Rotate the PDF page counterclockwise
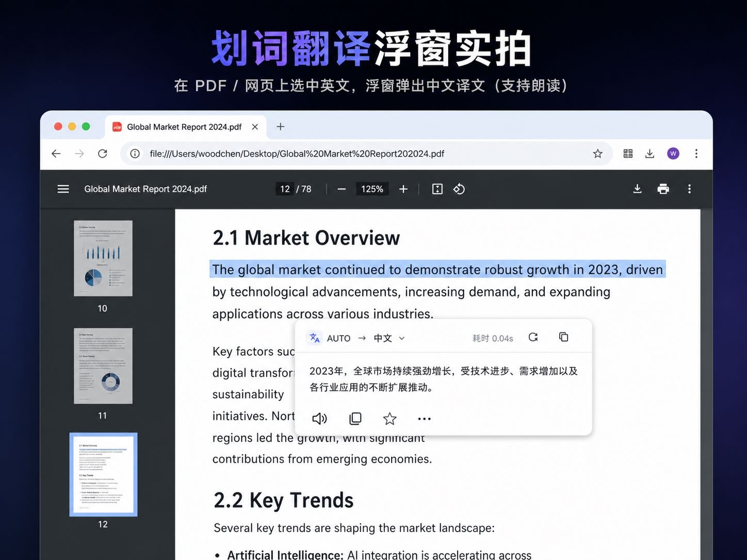Screen dimensions: 747x560 tap(459, 189)
